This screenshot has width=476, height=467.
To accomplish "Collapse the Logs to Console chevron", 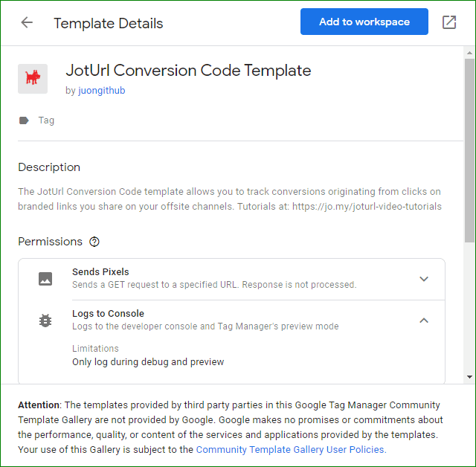I will pos(424,321).
